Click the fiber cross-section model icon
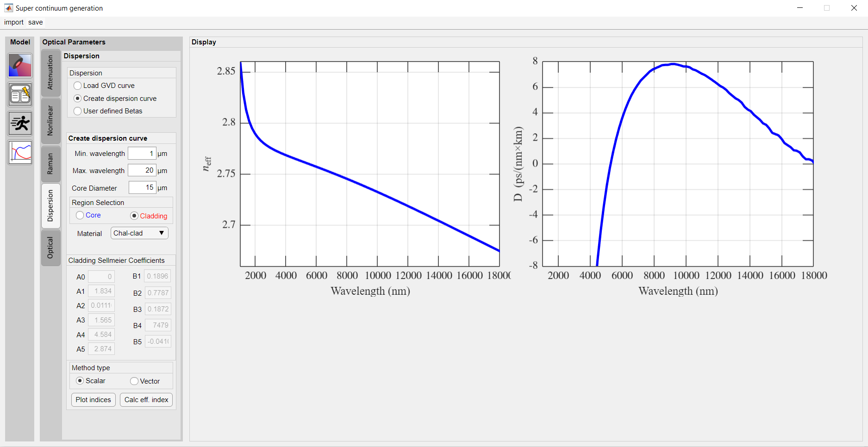This screenshot has width=868, height=447. tap(20, 66)
